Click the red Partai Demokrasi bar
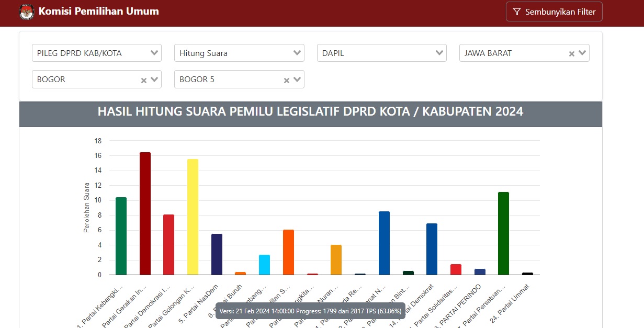This screenshot has height=328, width=644. (x=168, y=244)
